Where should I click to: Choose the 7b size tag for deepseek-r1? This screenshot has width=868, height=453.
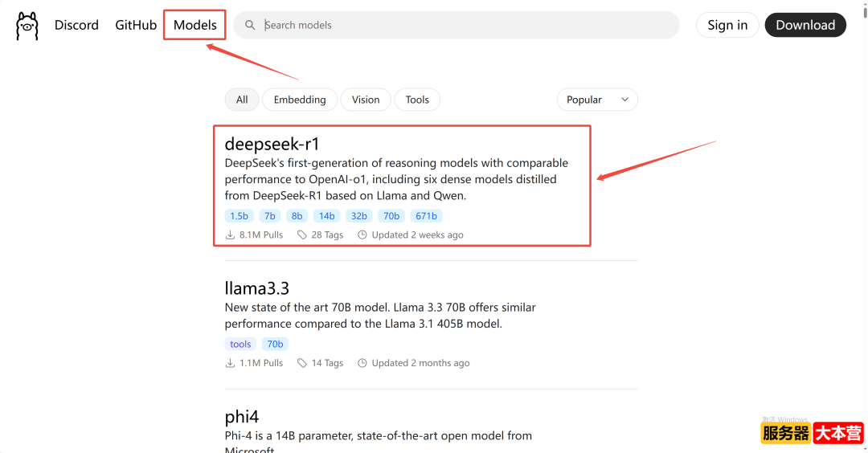tap(269, 216)
